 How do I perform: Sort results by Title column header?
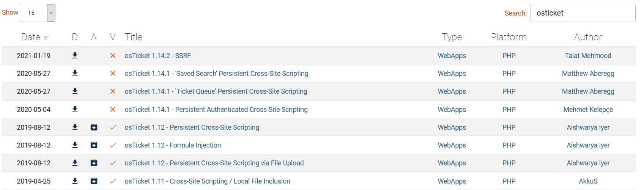click(134, 37)
